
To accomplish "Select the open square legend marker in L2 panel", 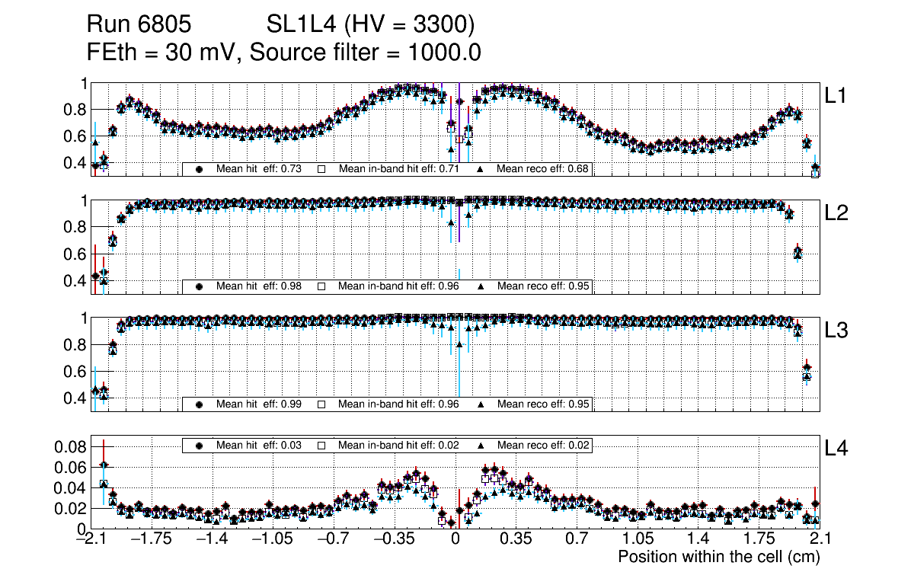I will click(x=321, y=287).
